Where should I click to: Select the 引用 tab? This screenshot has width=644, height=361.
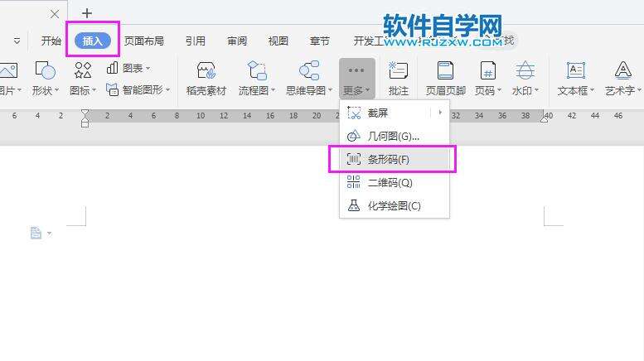(x=195, y=41)
